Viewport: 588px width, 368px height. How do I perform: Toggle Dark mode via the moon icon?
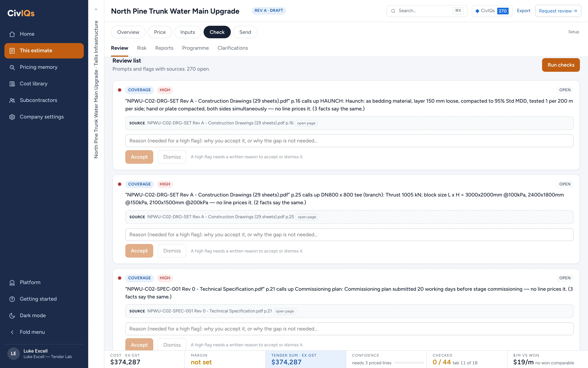pos(12,315)
